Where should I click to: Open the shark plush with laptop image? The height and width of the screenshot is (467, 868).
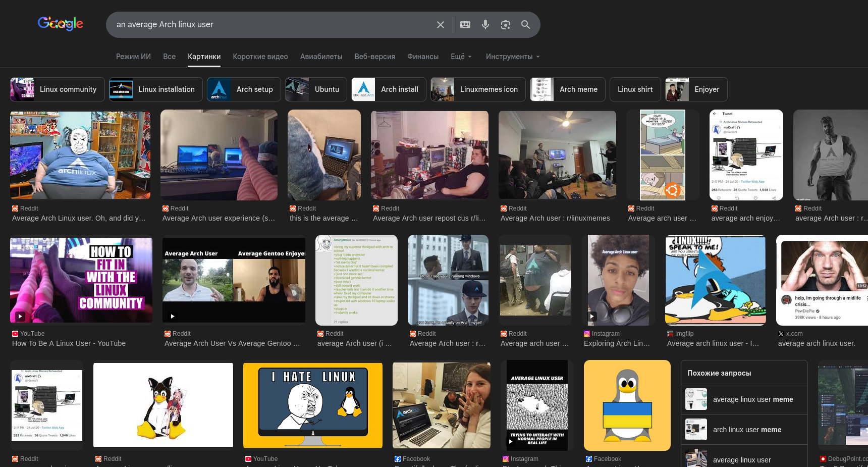[324, 155]
